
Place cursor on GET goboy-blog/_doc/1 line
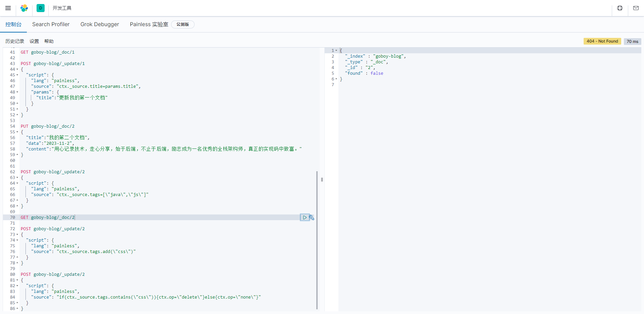tap(48, 52)
